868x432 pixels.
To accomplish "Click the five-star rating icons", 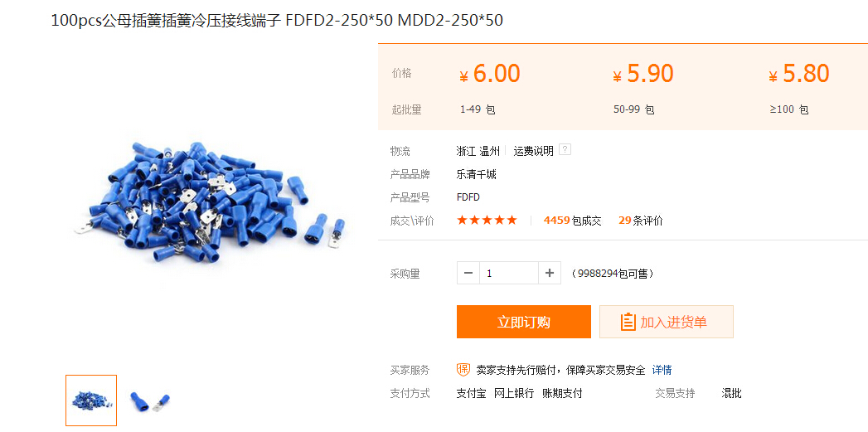I will pyautogui.click(x=487, y=221).
